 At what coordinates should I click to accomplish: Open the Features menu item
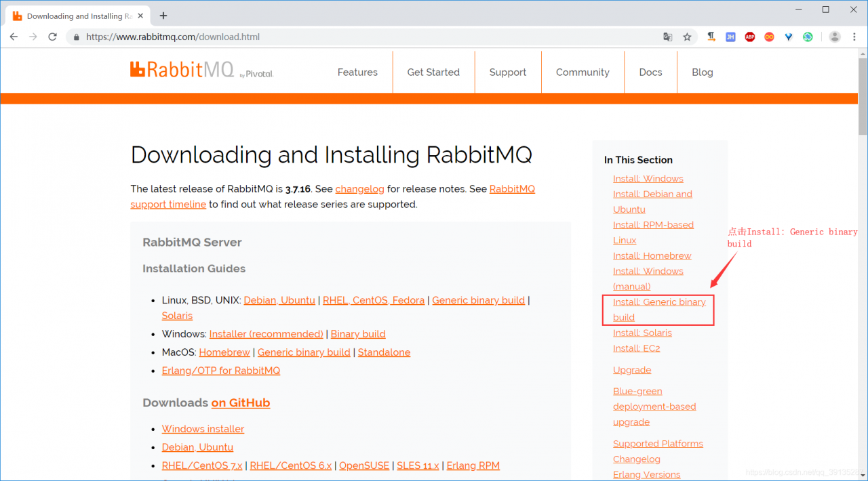pyautogui.click(x=357, y=72)
